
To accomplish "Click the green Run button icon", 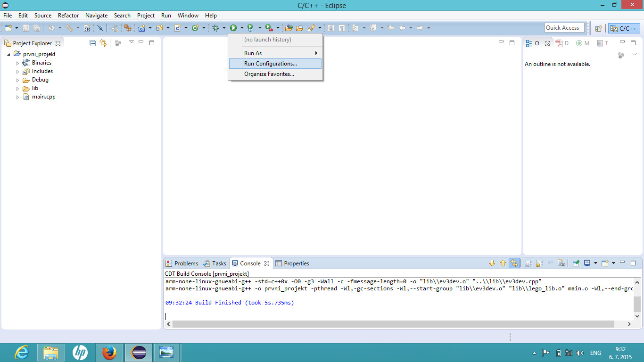I will tap(233, 28).
